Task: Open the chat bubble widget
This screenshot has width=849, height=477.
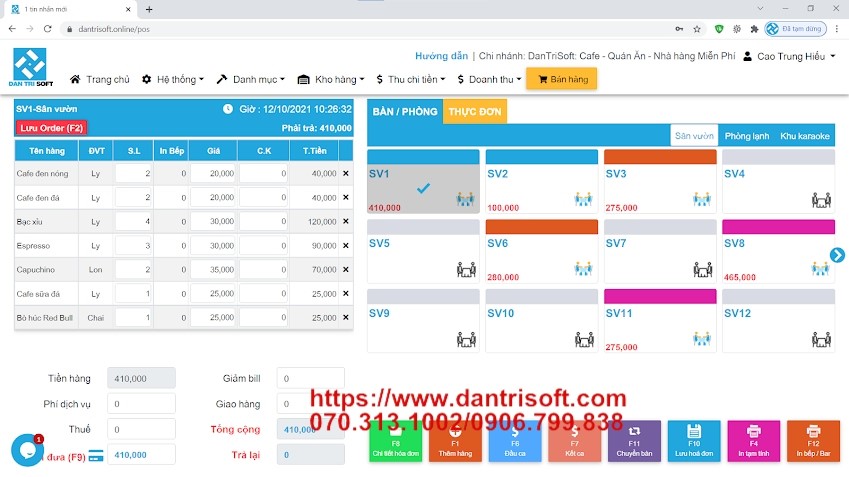Action: 27,450
